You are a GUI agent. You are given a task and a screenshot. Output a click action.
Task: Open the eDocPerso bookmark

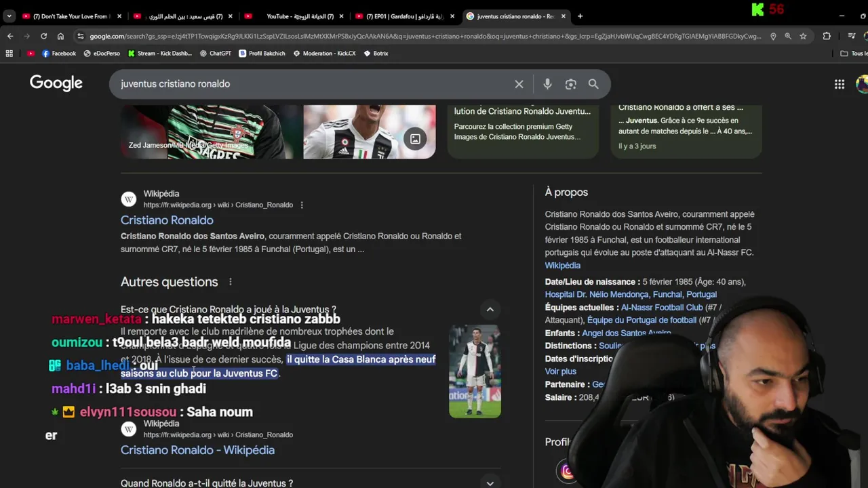click(102, 53)
